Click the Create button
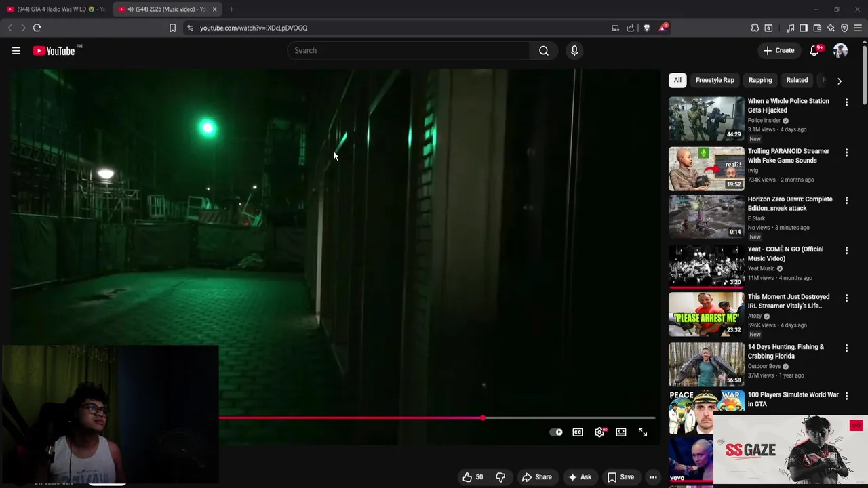 [x=778, y=51]
